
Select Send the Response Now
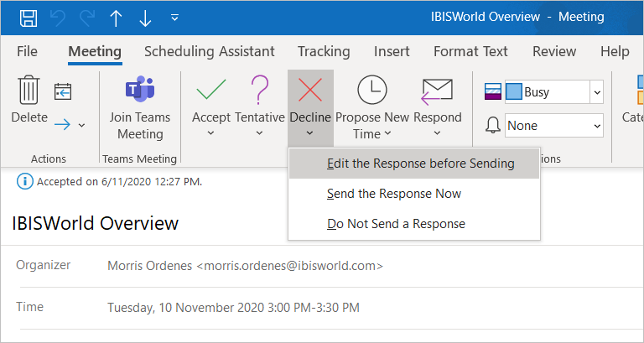tap(394, 194)
